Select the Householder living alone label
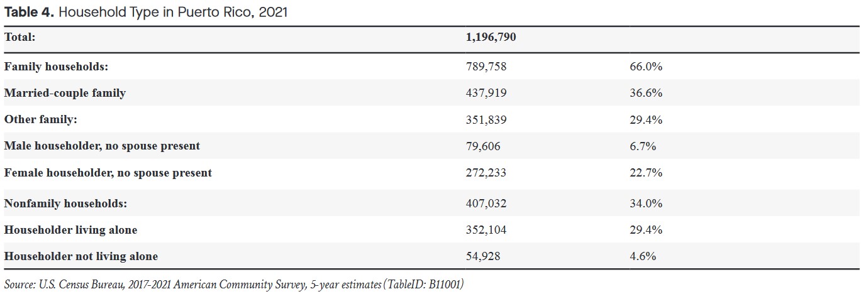The width and height of the screenshot is (868, 294). pos(70,230)
